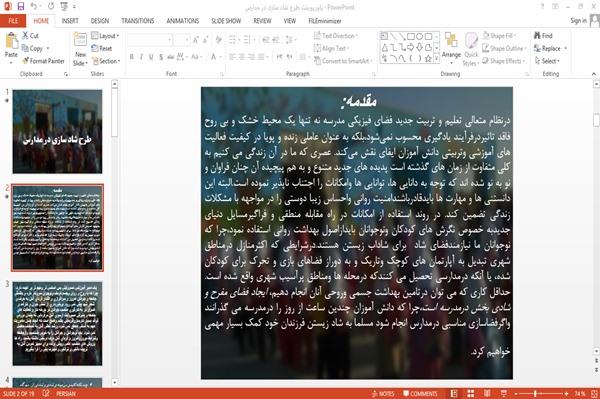The image size is (600, 399).
Task: Adjust the zoom slider handle
Action: pyautogui.click(x=535, y=394)
